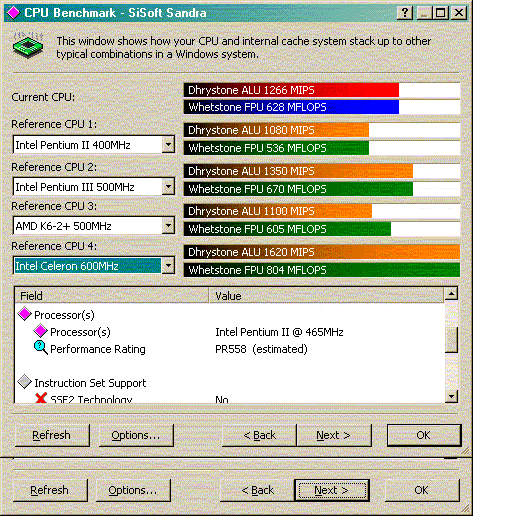Open the Reference CPU 1 dropdown arrow
The width and height of the screenshot is (512, 516).
click(168, 145)
